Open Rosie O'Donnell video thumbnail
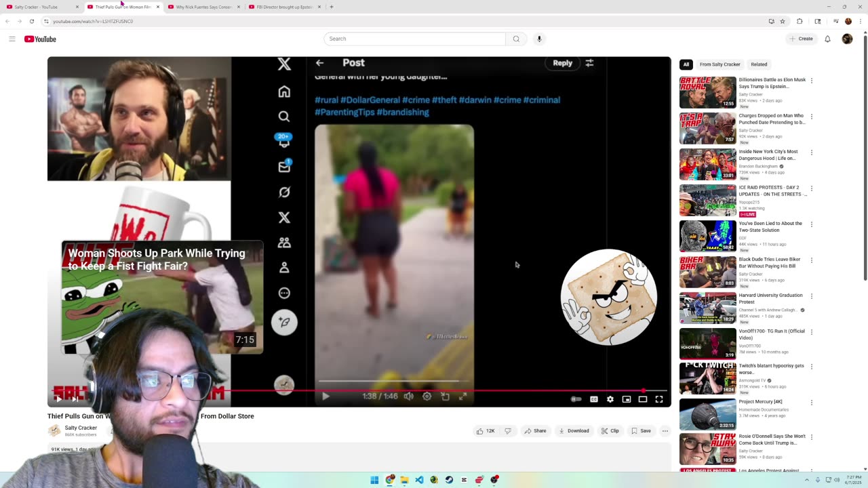This screenshot has height=488, width=868. 708,449
